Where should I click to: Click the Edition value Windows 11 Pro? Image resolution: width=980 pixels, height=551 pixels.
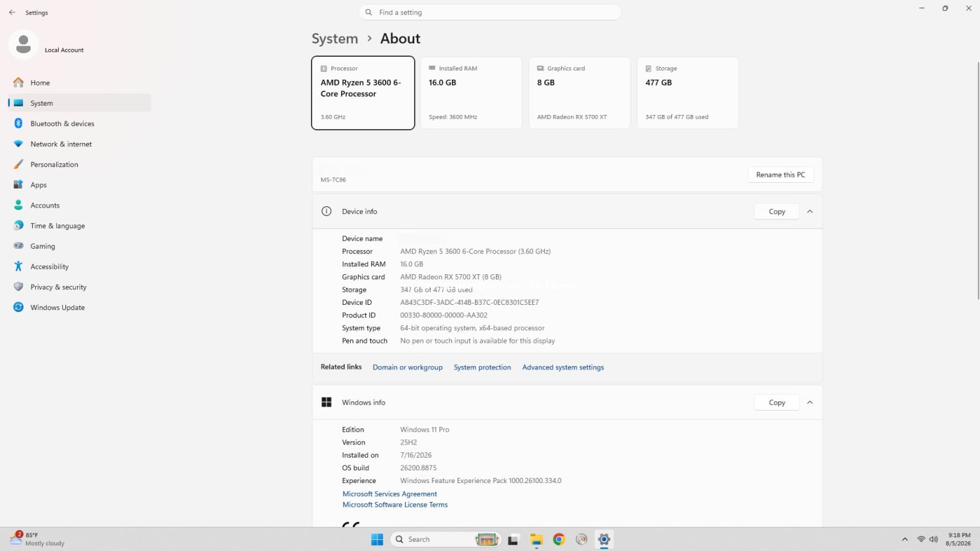point(425,430)
